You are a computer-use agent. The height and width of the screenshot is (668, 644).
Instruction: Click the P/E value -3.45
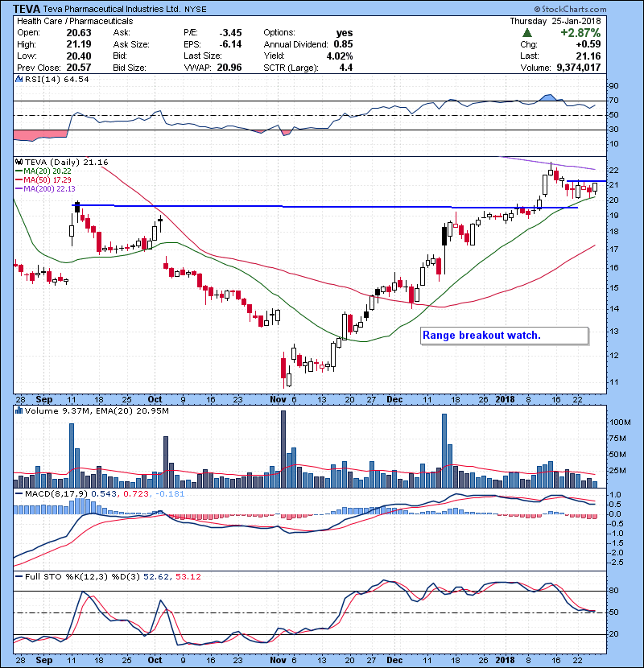tap(230, 33)
